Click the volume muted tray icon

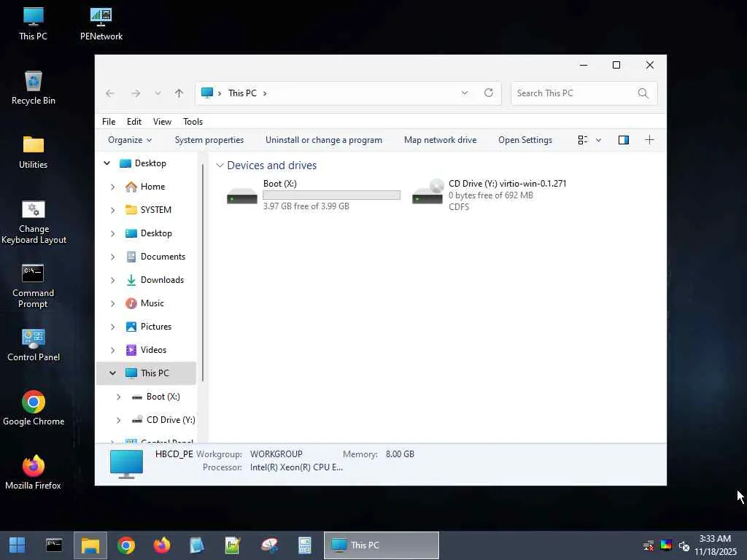pyautogui.click(x=684, y=545)
